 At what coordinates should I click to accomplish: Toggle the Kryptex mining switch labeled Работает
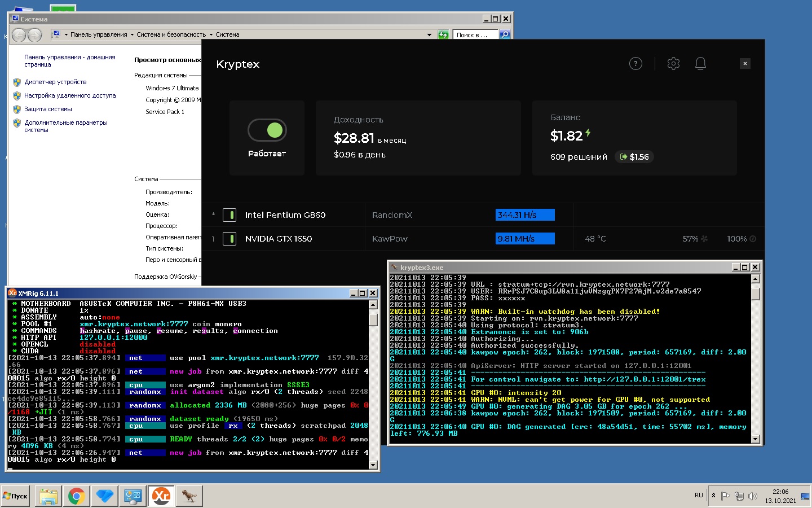point(267,130)
